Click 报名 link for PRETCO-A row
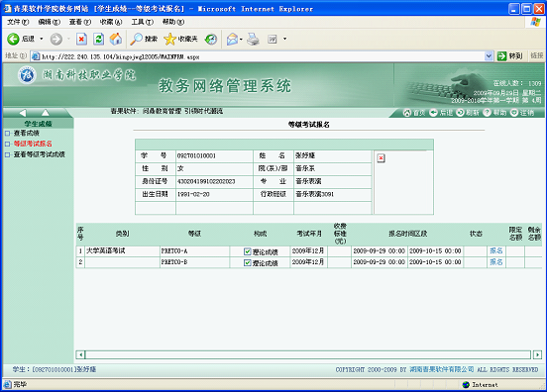 pos(495,250)
